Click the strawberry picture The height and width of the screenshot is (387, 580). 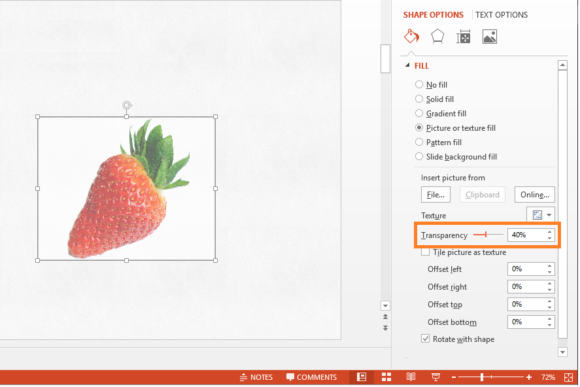click(x=128, y=190)
